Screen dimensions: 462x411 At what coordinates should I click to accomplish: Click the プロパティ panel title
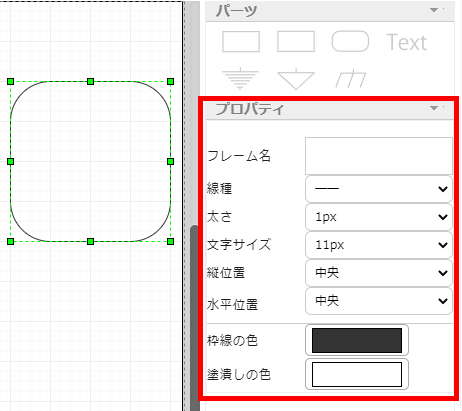[249, 108]
